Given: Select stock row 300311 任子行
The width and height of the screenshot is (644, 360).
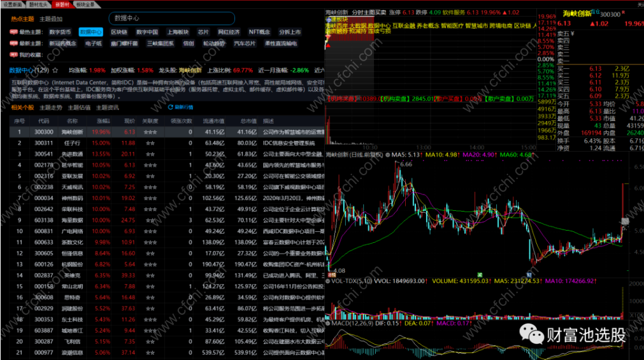Looking at the screenshot, I should (x=167, y=143).
